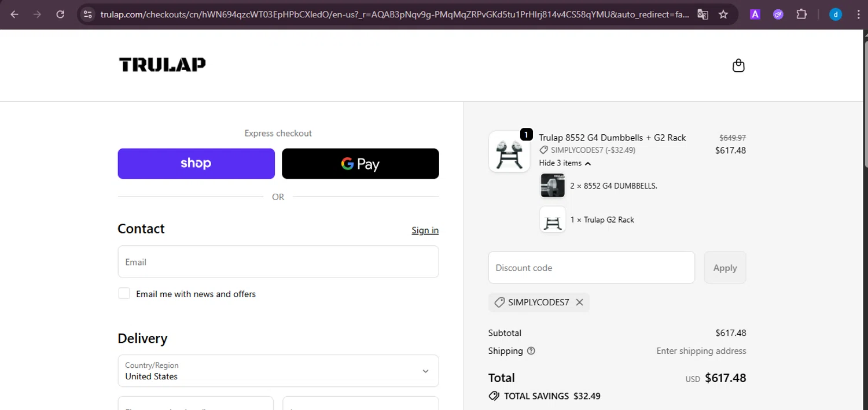Click the Apply discount button

[725, 268]
